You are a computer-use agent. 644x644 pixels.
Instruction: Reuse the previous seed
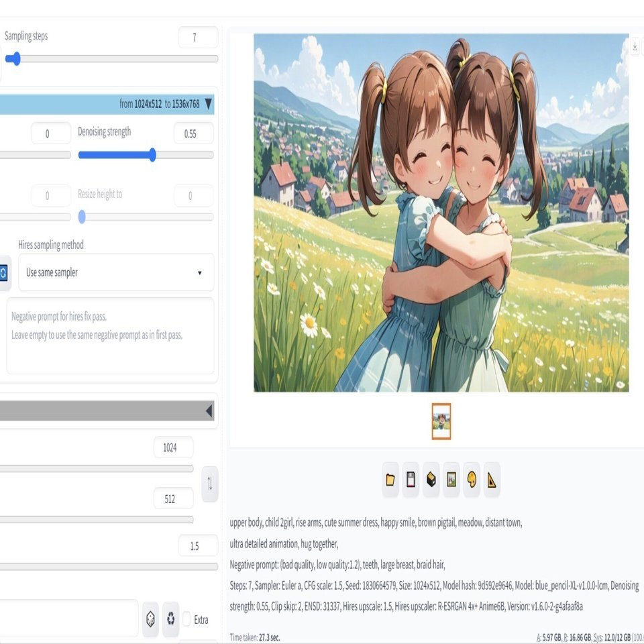click(169, 618)
